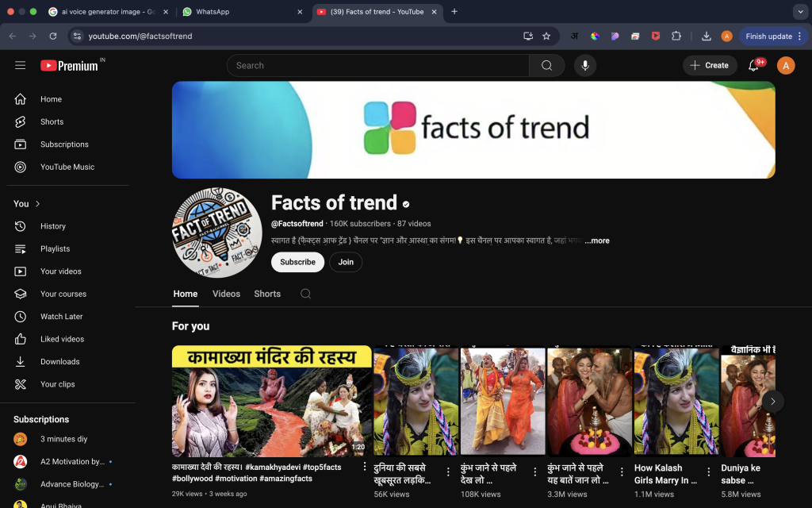This screenshot has height=508, width=812.
Task: Open account avatar menu in YouTube
Action: pyautogui.click(x=786, y=65)
